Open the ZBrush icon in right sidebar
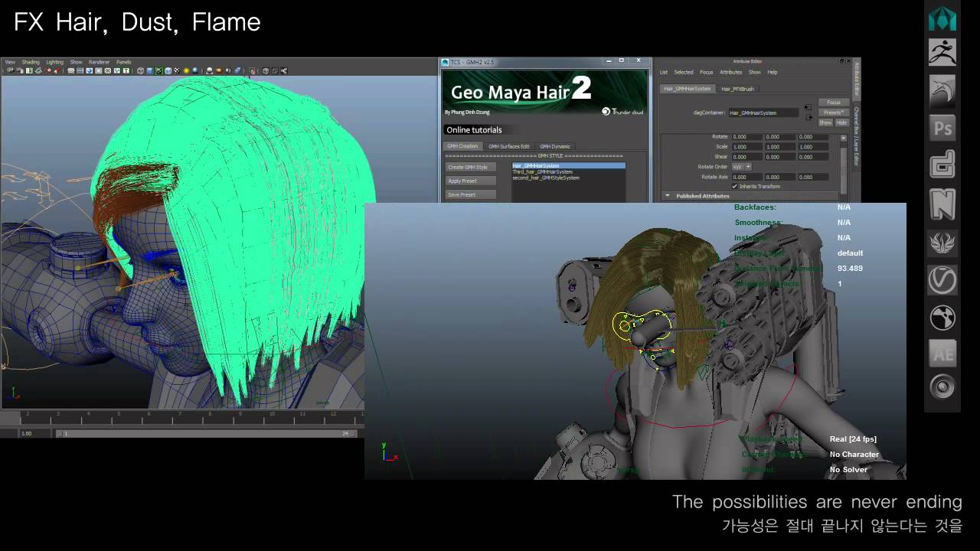Image resolution: width=980 pixels, height=551 pixels. (x=942, y=53)
